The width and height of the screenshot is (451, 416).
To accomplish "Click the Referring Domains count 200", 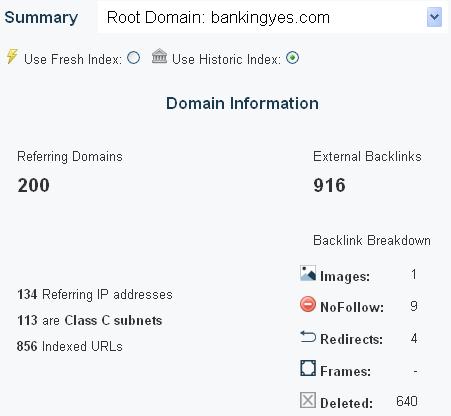I will 33,185.
